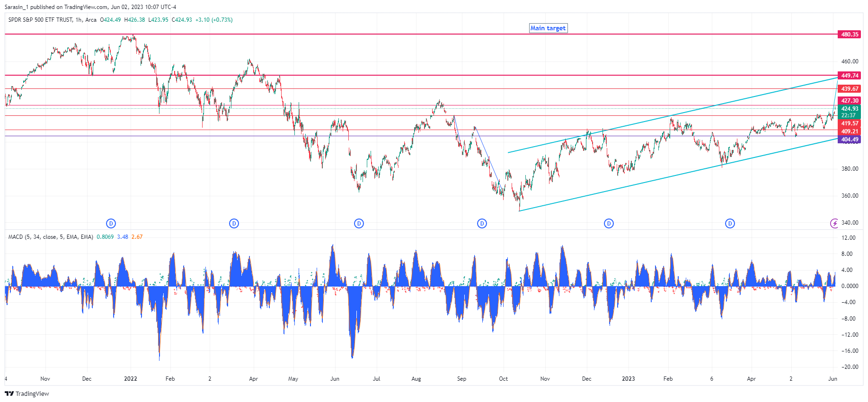Open the dividend marker near March 2022
The image size is (868, 402).
tap(234, 223)
